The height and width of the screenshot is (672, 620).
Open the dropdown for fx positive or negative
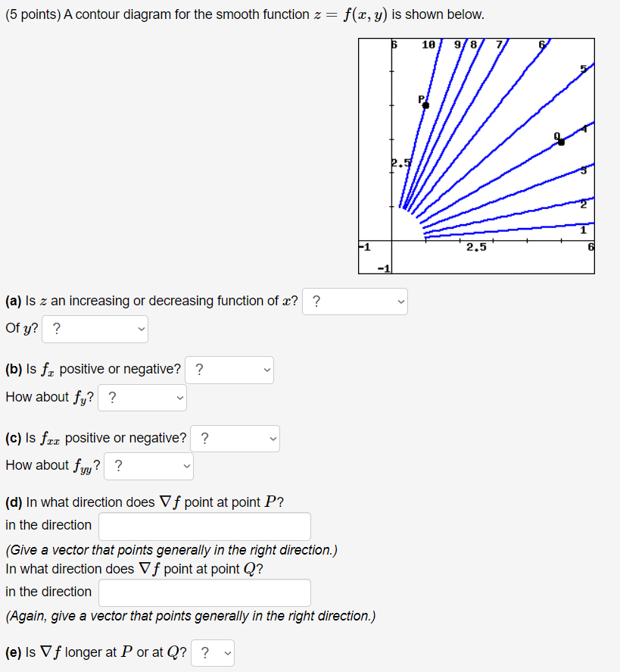pos(229,370)
